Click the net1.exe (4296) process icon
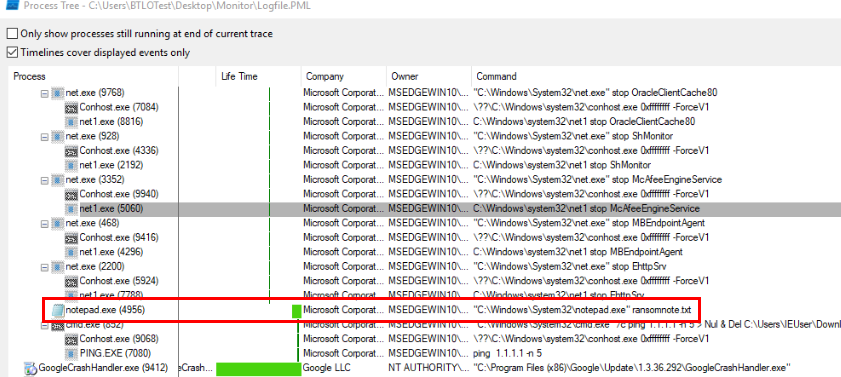Viewport: 841px width, 377px height. (x=71, y=252)
